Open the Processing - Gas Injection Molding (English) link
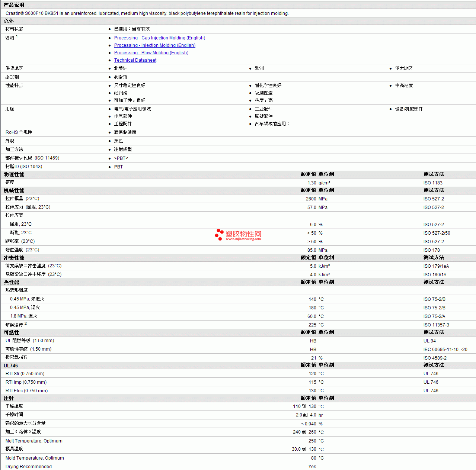The width and height of the screenshot is (476, 470). pos(160,38)
